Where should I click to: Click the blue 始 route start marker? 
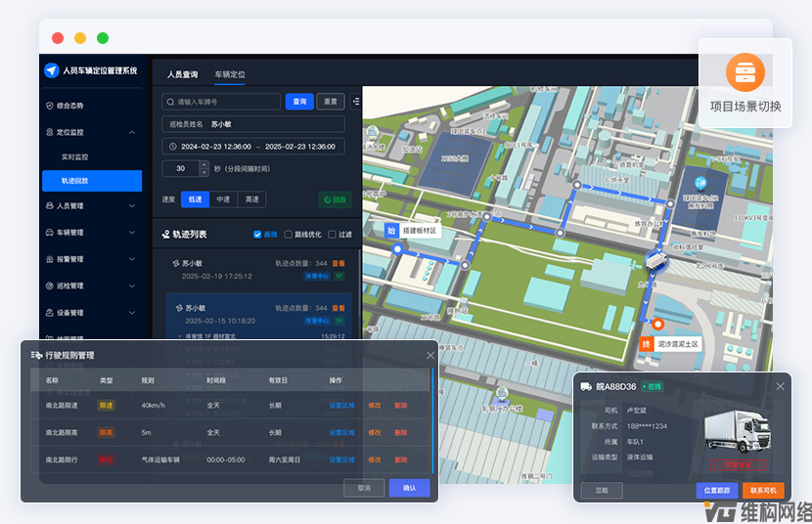[392, 231]
